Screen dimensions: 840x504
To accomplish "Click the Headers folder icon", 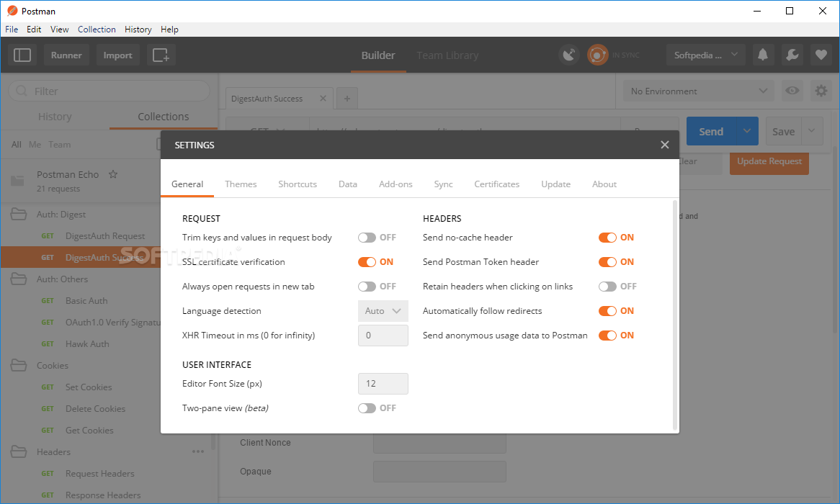I will coord(19,451).
